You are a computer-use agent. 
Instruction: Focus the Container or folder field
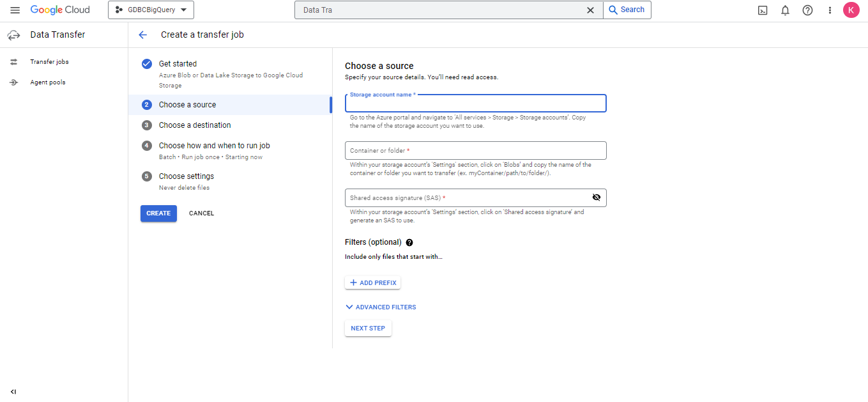tap(475, 151)
